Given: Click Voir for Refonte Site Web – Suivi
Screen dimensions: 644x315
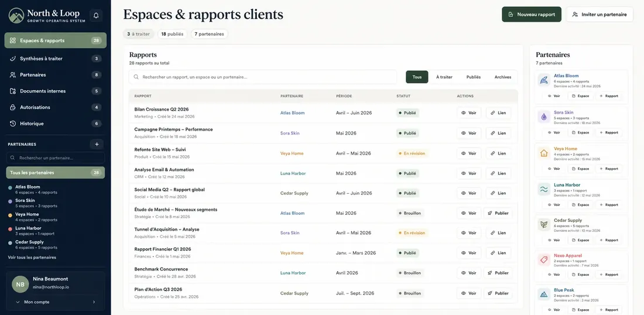Looking at the screenshot, I should point(468,153).
